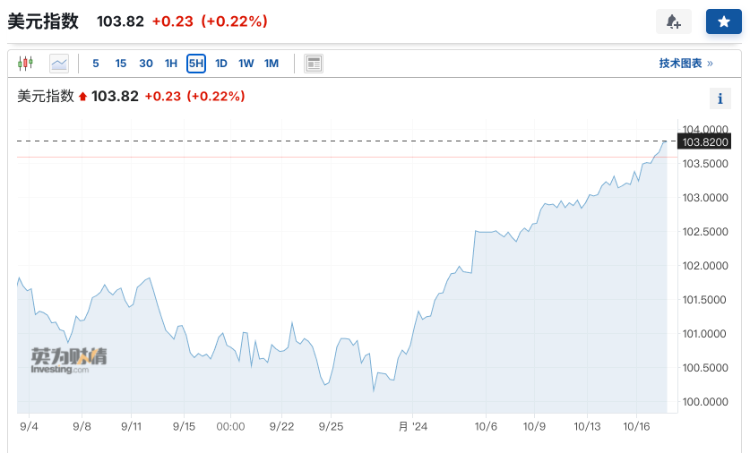This screenshot has width=750, height=453.
Task: Click the add alert bell icon
Action: 673,22
